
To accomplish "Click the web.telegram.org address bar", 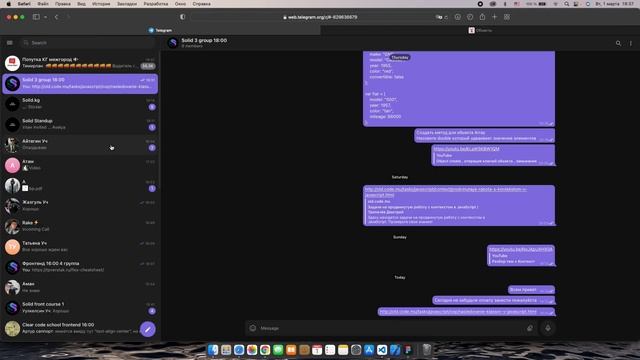I will point(320,17).
